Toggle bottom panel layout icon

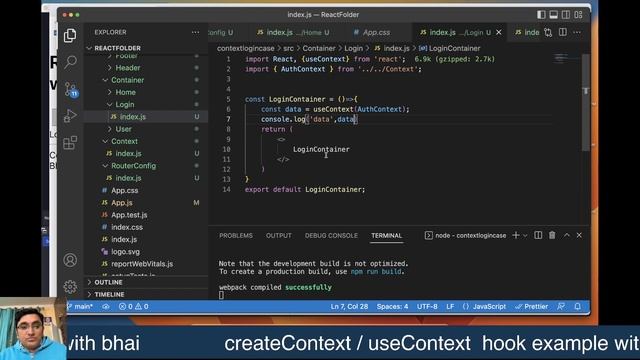pos(553,15)
